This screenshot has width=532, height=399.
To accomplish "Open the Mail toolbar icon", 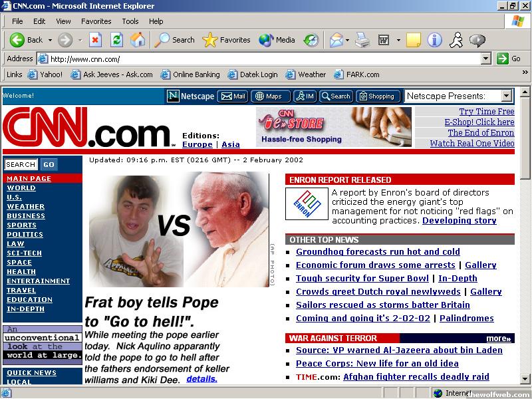I will pyautogui.click(x=336, y=40).
